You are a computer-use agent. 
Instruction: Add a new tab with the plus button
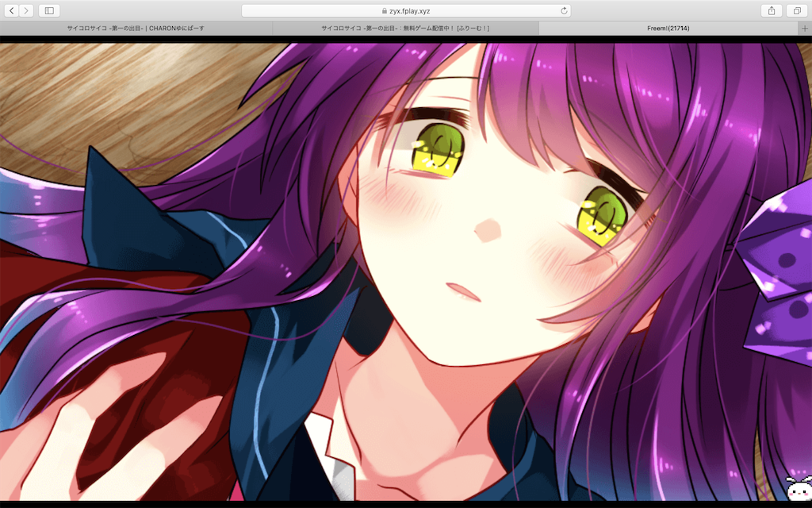(805, 29)
